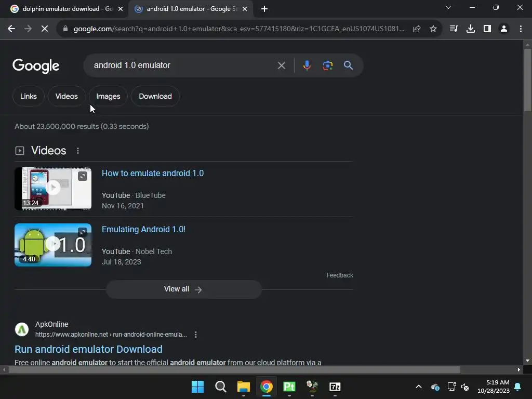
Task: Stop loading the page
Action: tap(45, 29)
